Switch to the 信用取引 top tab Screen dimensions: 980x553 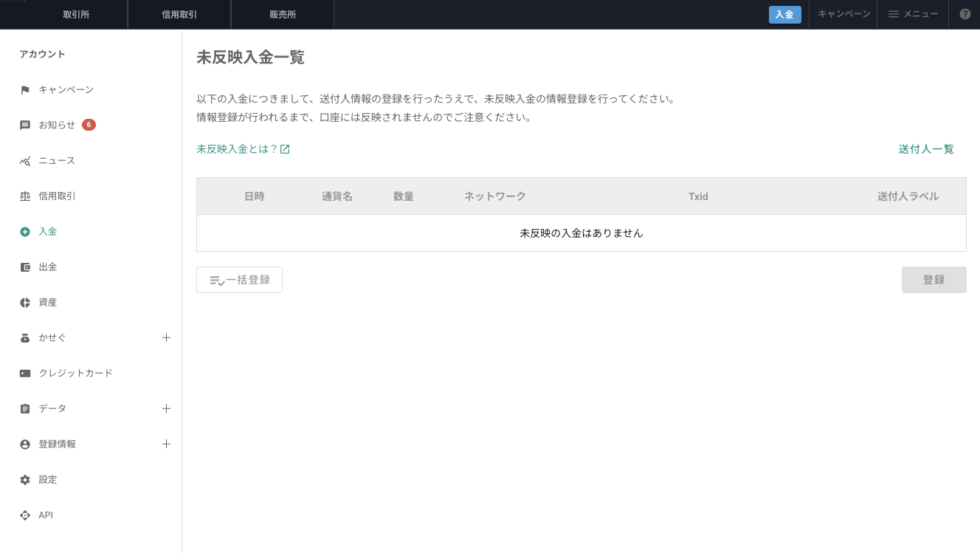179,14
